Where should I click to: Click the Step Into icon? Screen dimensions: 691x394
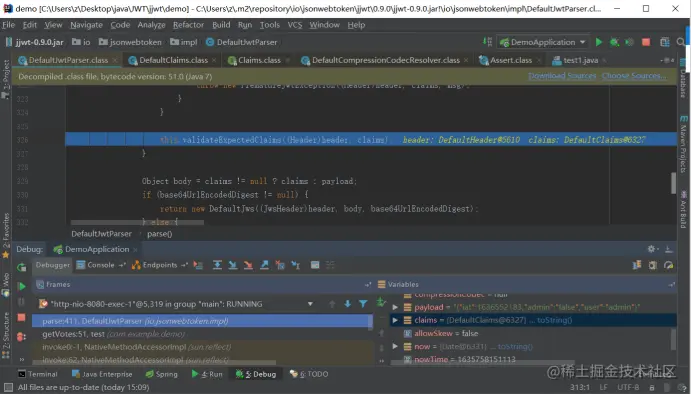click(x=233, y=265)
